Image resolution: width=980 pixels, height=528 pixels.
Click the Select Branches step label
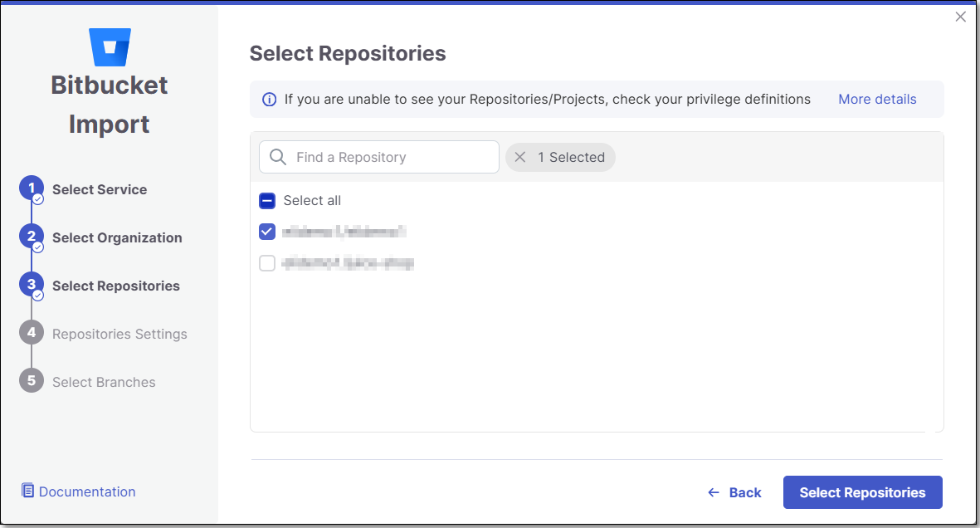[x=104, y=382]
